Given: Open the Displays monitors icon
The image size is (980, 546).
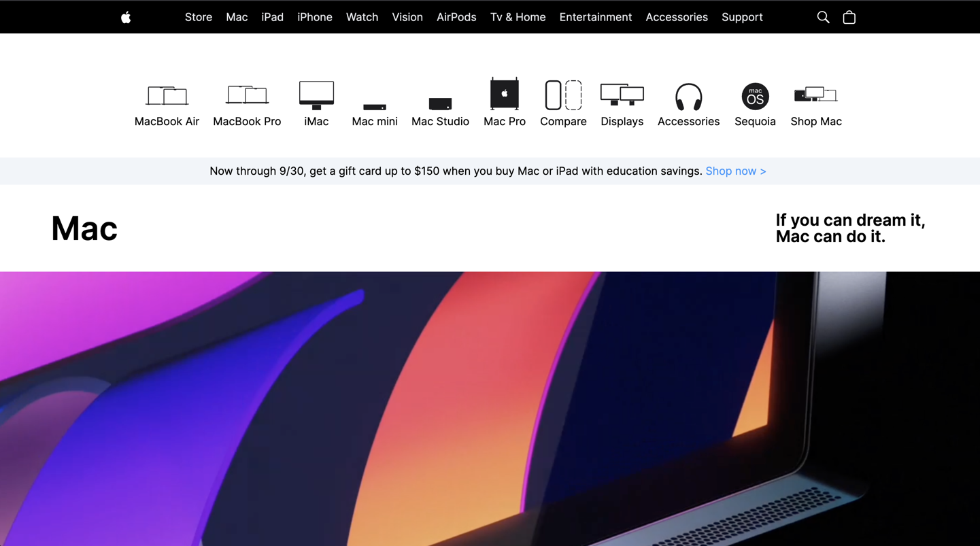Looking at the screenshot, I should tap(622, 95).
